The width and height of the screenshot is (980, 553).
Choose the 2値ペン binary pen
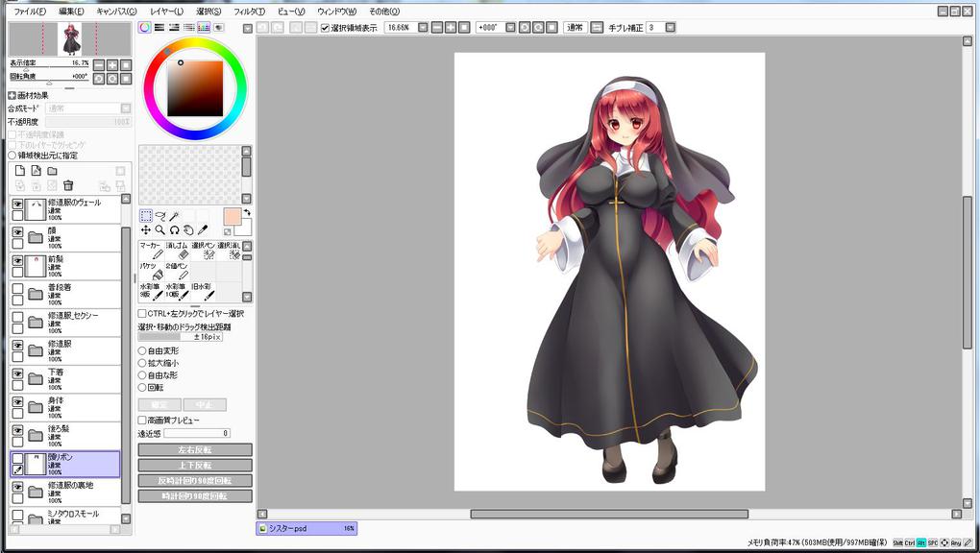(x=177, y=271)
